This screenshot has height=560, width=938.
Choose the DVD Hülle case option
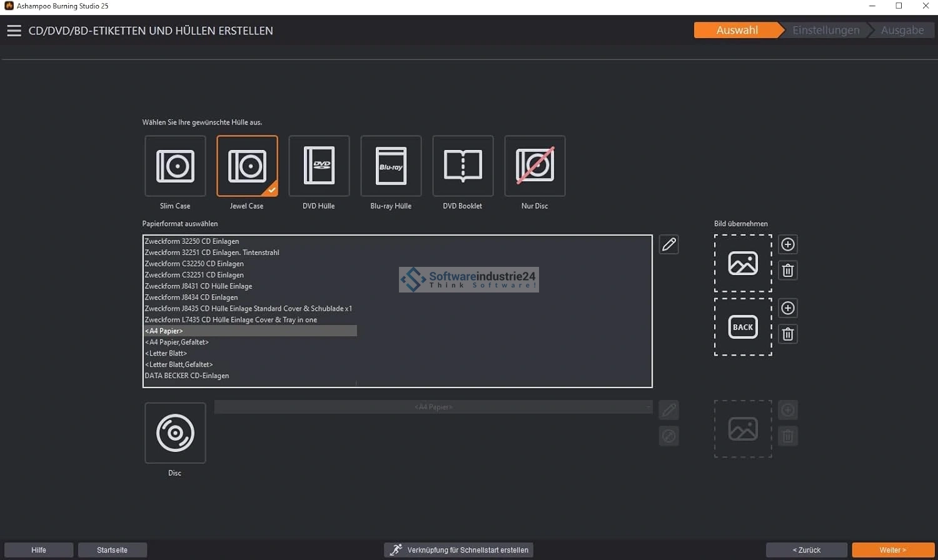tap(319, 166)
